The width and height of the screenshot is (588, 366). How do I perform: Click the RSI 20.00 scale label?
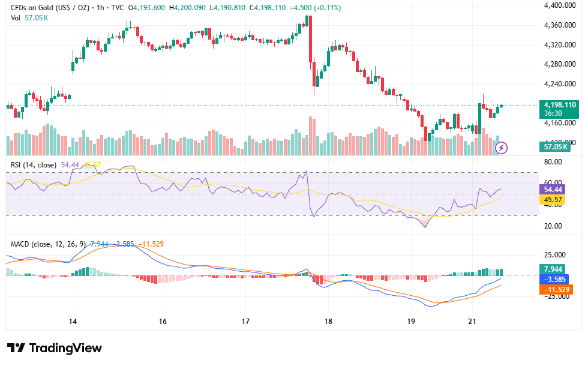[x=553, y=226]
